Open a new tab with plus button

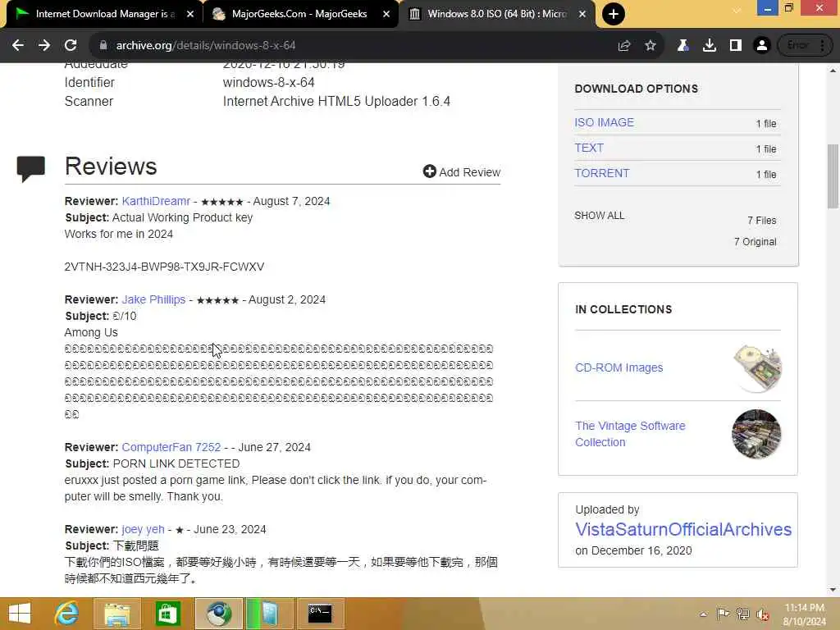coord(614,14)
